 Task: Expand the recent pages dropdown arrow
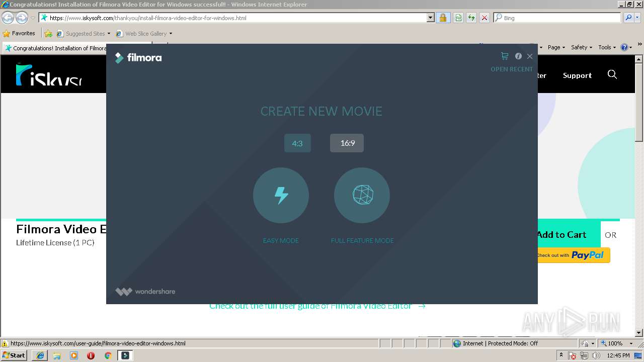click(x=33, y=18)
